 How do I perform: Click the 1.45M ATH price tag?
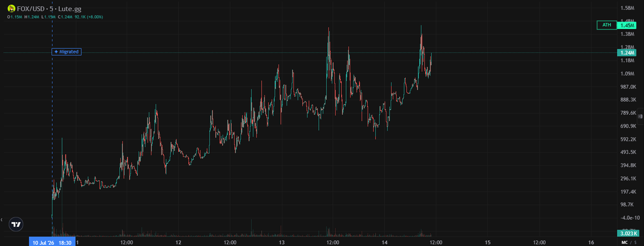626,25
